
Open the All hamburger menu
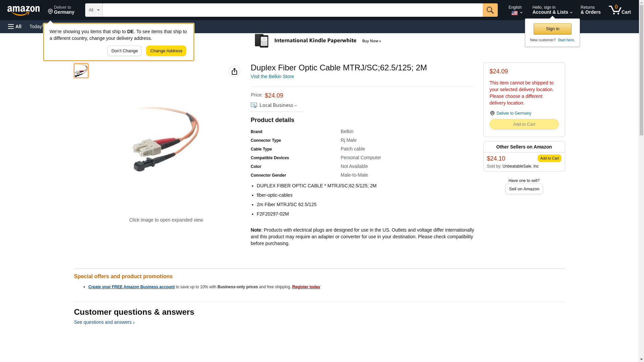click(x=15, y=26)
